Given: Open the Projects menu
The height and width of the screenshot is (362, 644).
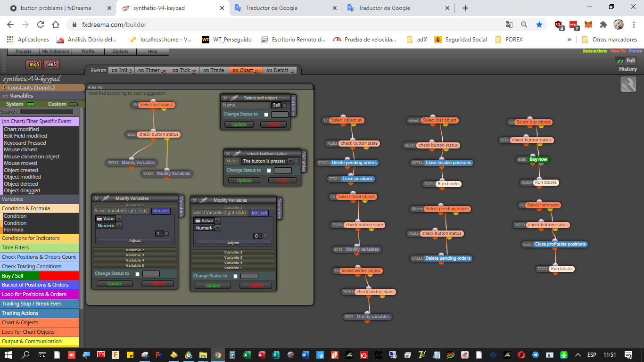Looking at the screenshot, I should [24, 51].
